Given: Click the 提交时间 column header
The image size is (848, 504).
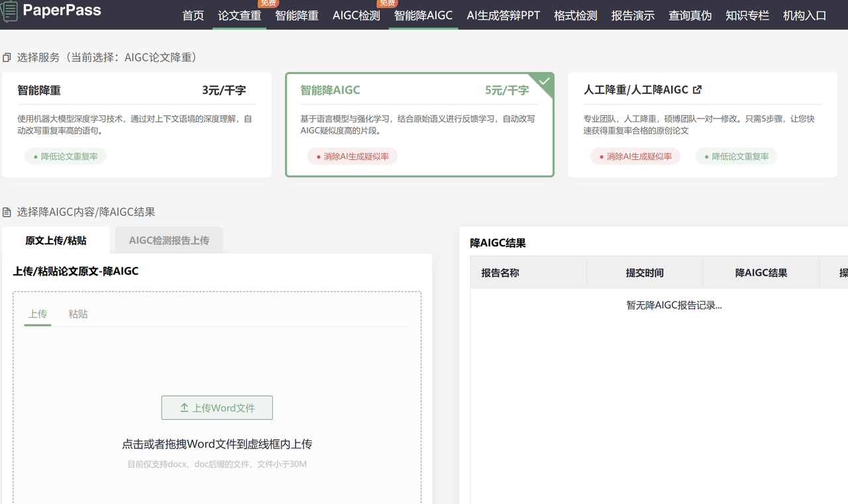Looking at the screenshot, I should tap(645, 273).
